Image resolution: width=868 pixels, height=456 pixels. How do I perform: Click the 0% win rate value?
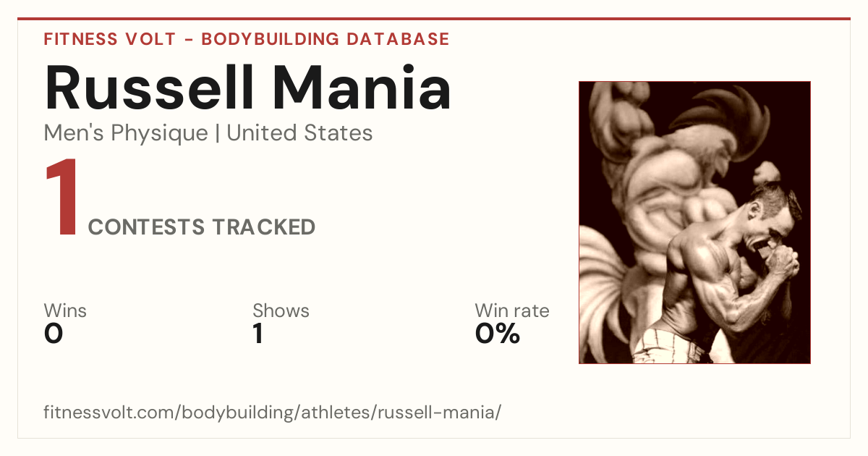498,334
